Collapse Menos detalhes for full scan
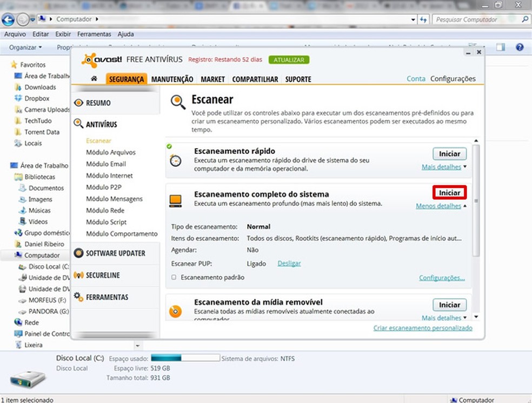This screenshot has width=532, height=403. [x=441, y=206]
